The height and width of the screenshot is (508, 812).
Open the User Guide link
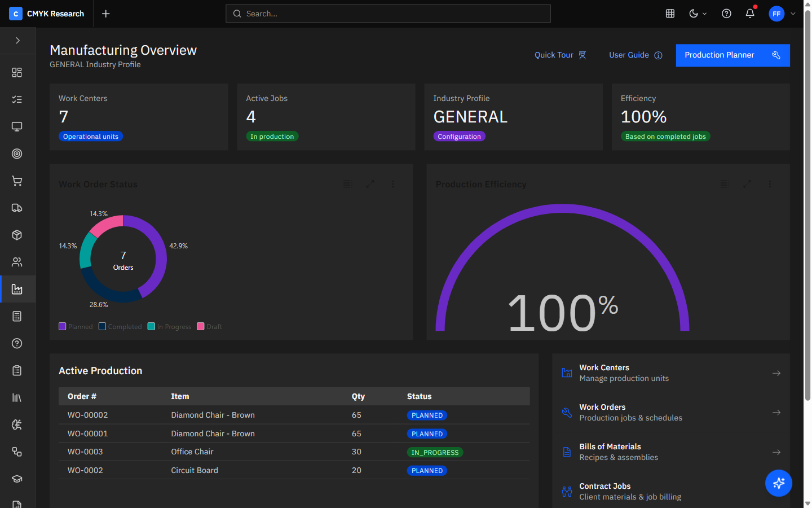pyautogui.click(x=636, y=55)
